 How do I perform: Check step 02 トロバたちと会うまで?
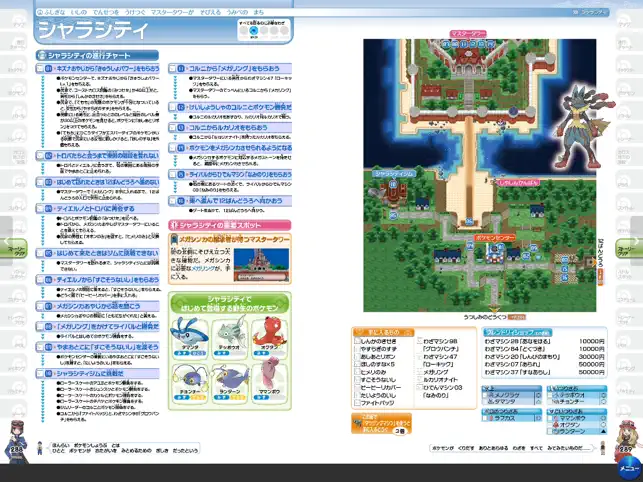[x=40, y=155]
